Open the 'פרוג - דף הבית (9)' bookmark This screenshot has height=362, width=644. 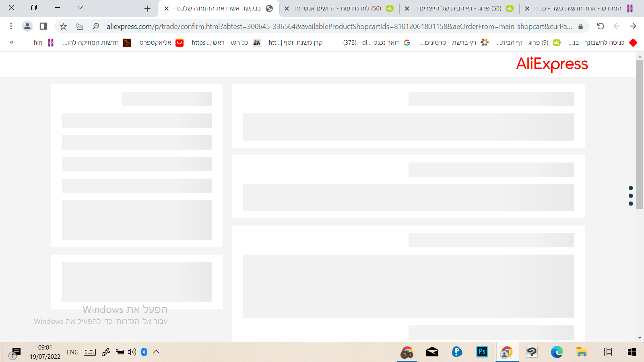[x=528, y=43]
